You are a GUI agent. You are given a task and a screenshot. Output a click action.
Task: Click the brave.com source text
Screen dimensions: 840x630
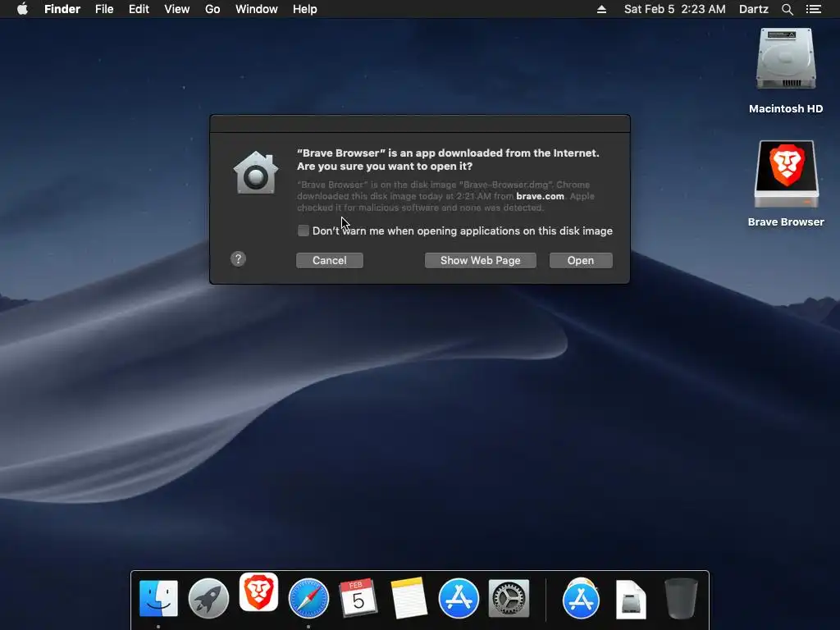point(540,196)
